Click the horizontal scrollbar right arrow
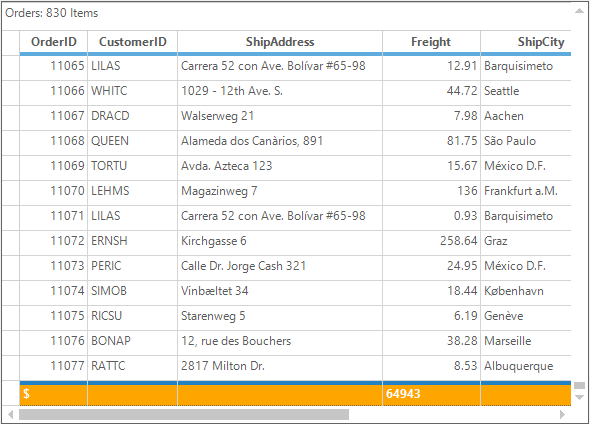Viewport: 590px width, 424px height. [x=563, y=415]
